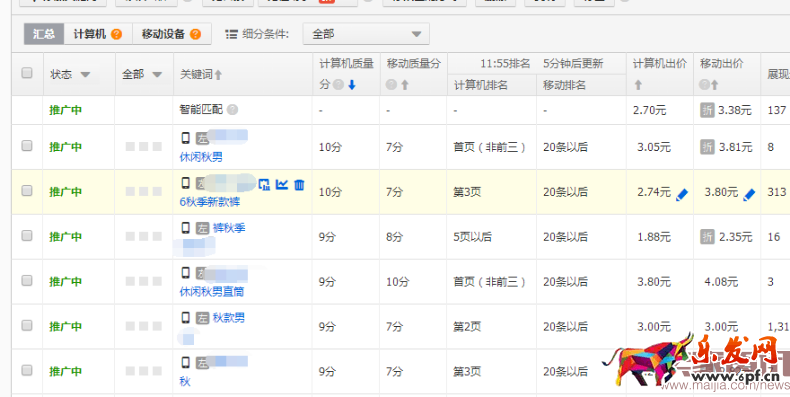Sort keywords using the 关键词 arrow

pyautogui.click(x=218, y=75)
